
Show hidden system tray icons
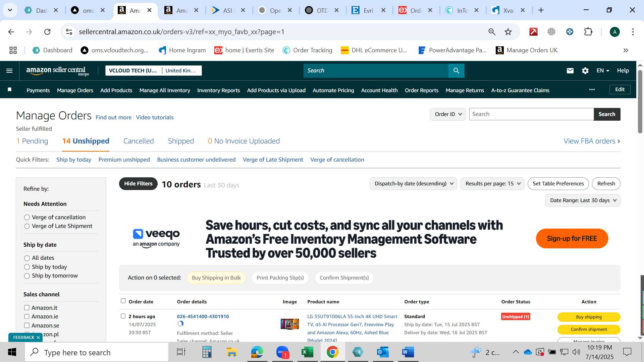[x=516, y=352]
